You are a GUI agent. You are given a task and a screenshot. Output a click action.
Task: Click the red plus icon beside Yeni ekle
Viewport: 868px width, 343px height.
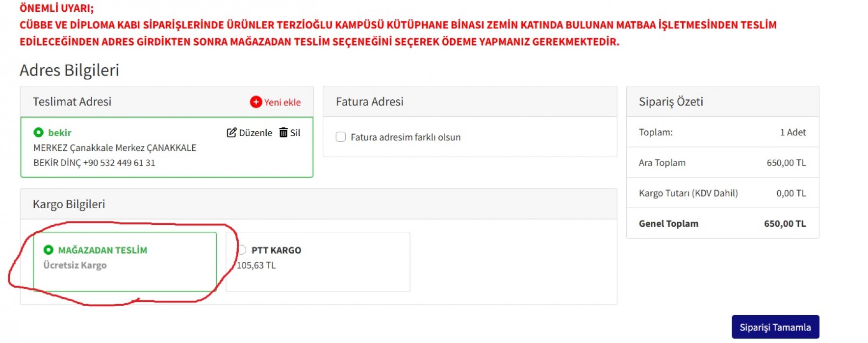(256, 102)
